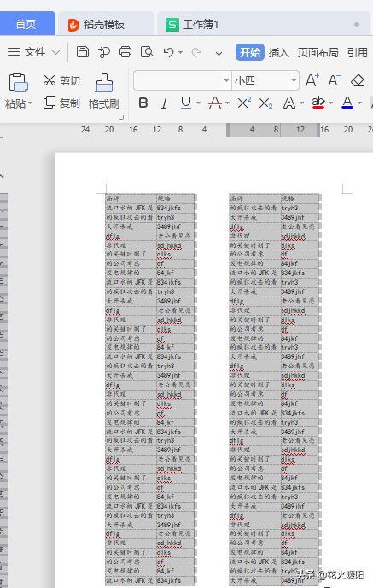Increase font size with A+ icon
The width and height of the screenshot is (373, 588).
pos(312,80)
